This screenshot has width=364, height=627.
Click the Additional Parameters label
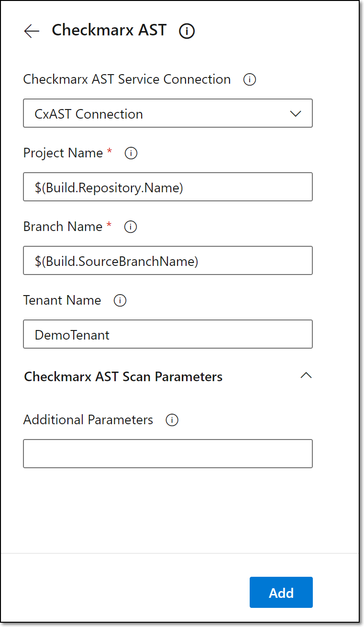pos(88,420)
